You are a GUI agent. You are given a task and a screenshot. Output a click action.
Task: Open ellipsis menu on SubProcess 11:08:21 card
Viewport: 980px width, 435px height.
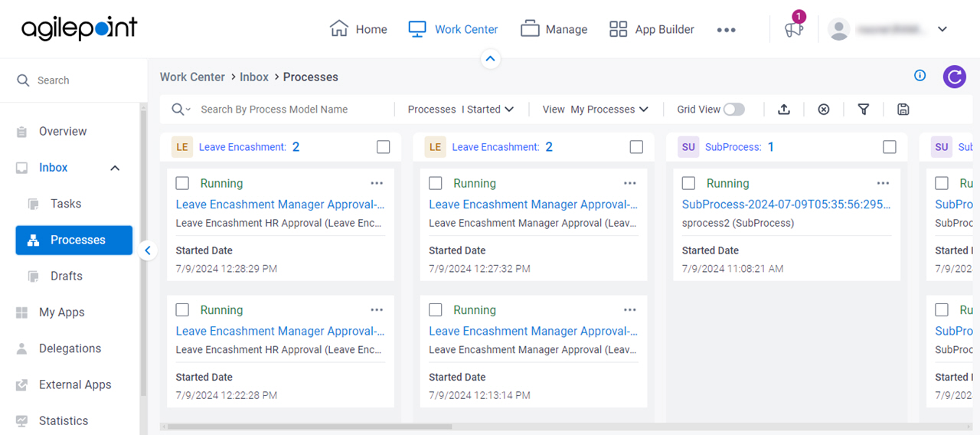click(884, 183)
